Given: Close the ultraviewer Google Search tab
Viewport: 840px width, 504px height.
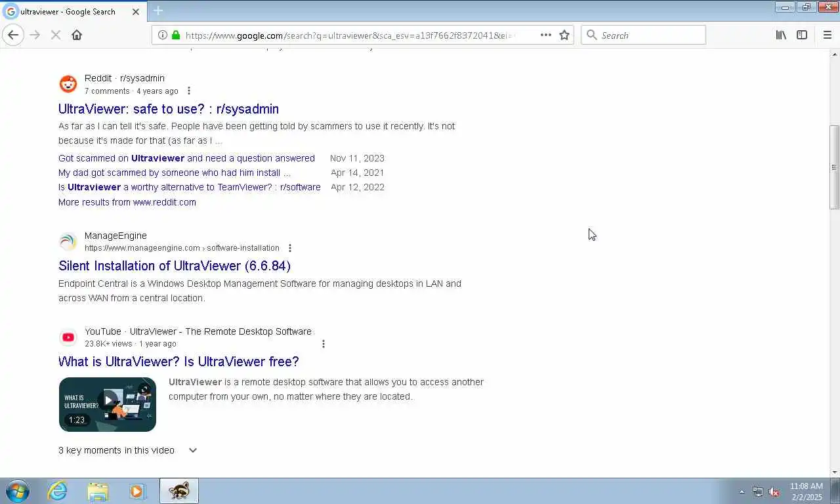Looking at the screenshot, I should click(x=136, y=11).
